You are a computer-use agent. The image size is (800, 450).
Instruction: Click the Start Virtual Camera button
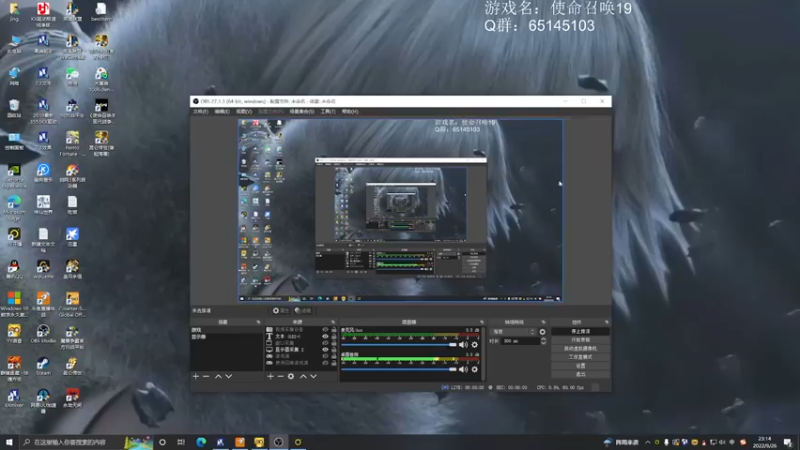581,348
